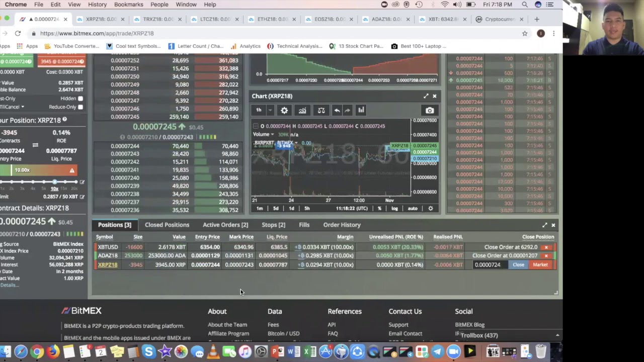644x362 pixels.
Task: Toggle percent scale on chart
Action: pyautogui.click(x=379, y=208)
